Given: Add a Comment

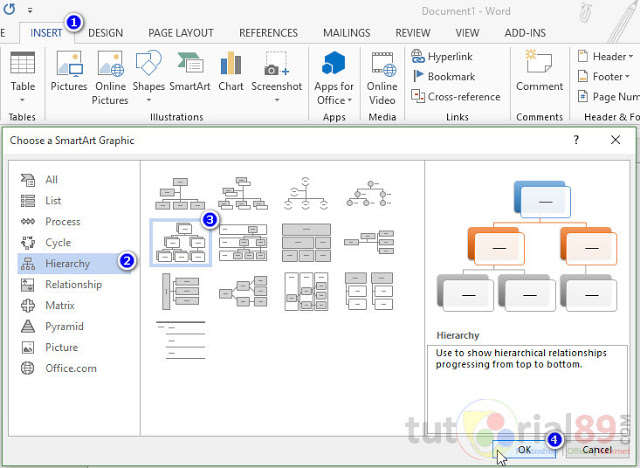Looking at the screenshot, I should [540, 71].
